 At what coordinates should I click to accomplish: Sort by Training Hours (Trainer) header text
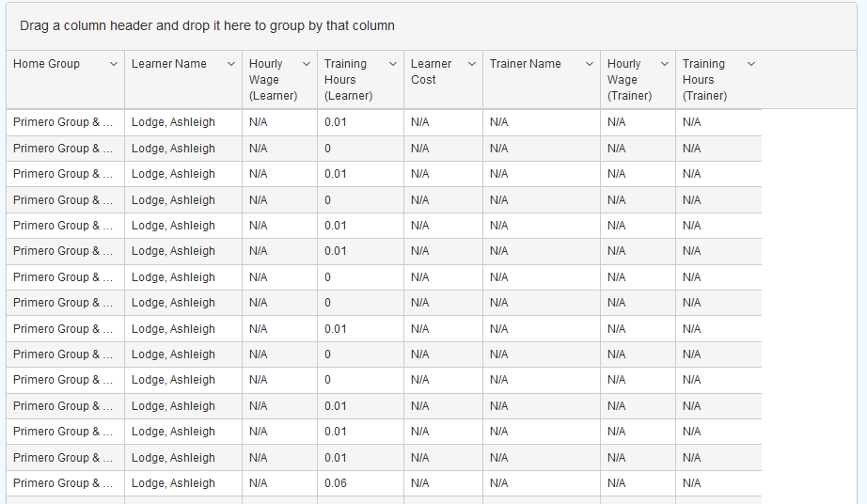pyautogui.click(x=704, y=79)
